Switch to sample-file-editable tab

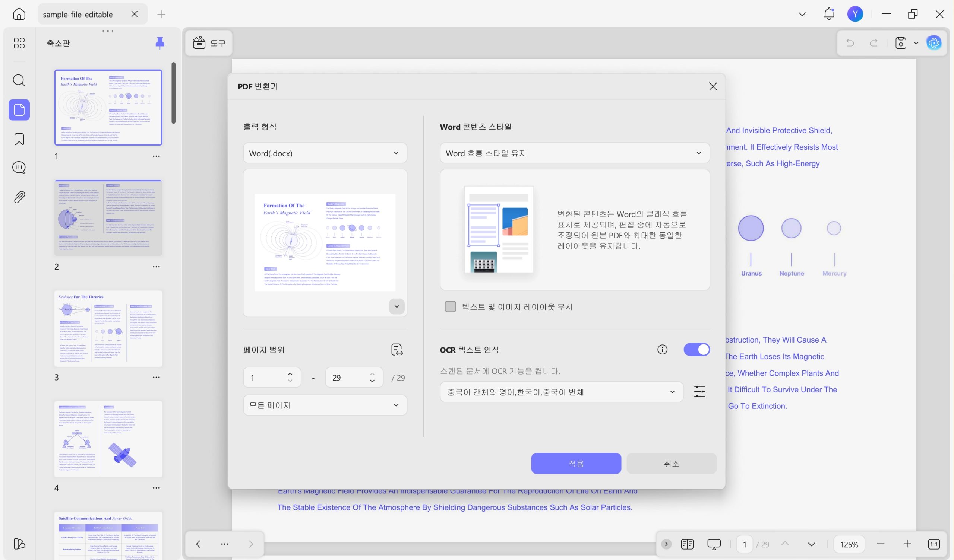click(78, 15)
